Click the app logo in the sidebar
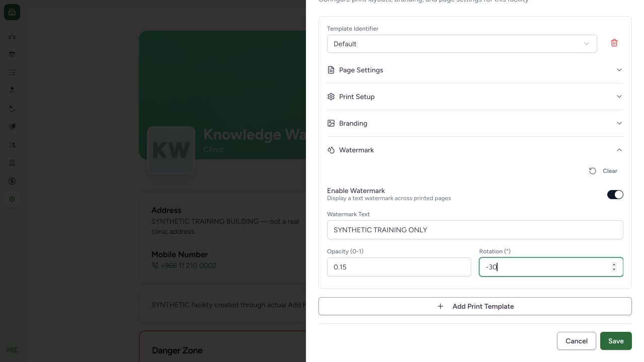 [12, 13]
